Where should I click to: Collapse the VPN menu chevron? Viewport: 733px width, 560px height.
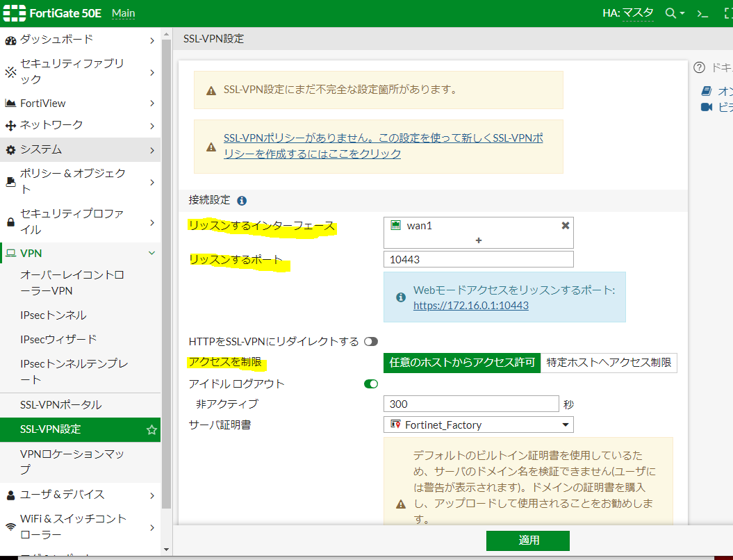point(152,253)
